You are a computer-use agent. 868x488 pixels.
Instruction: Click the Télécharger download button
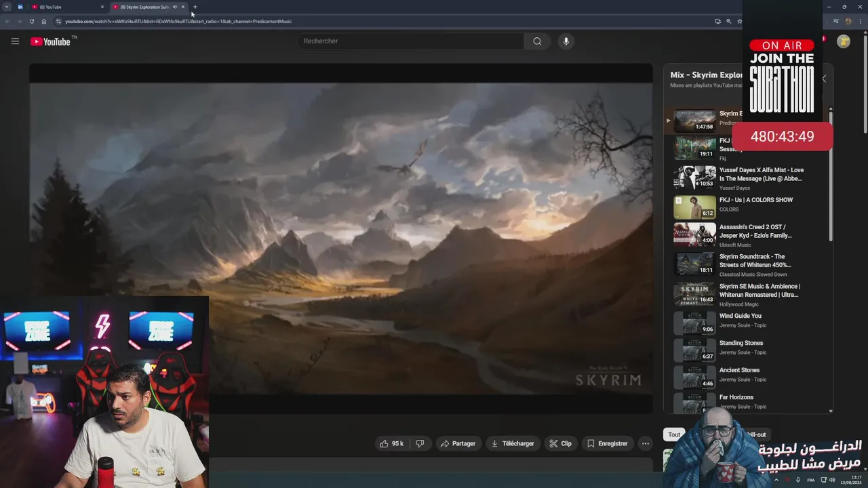click(513, 443)
